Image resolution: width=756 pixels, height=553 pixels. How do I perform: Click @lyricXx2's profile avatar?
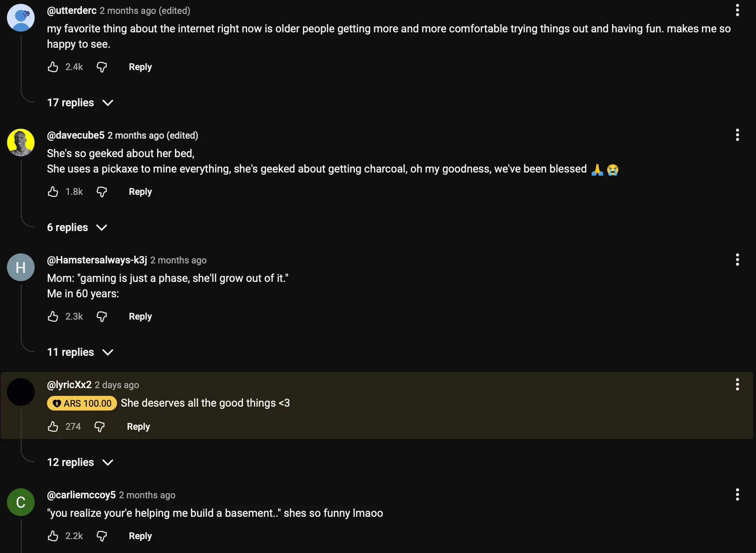[x=20, y=392]
